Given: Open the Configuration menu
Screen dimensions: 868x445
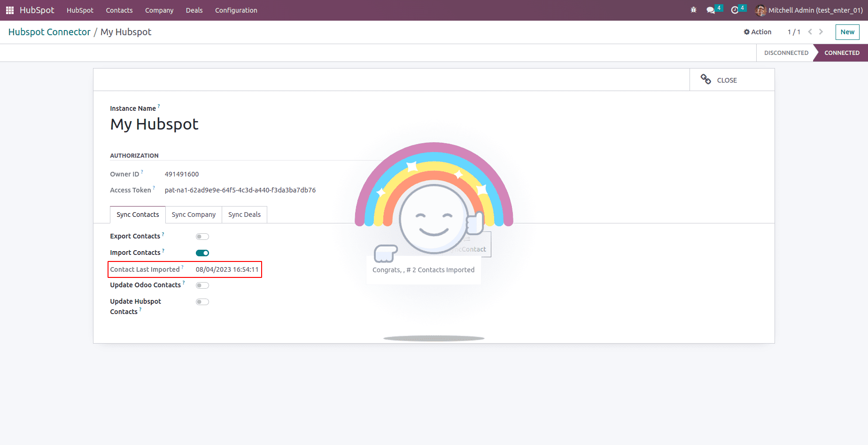Looking at the screenshot, I should click(x=236, y=10).
